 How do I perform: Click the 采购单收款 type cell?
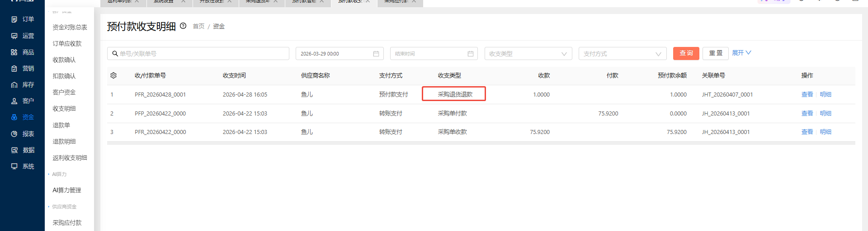point(452,132)
